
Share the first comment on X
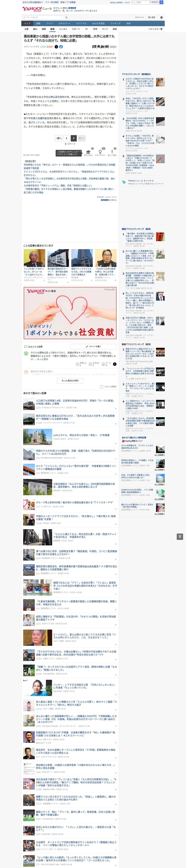(x=115, y=364)
